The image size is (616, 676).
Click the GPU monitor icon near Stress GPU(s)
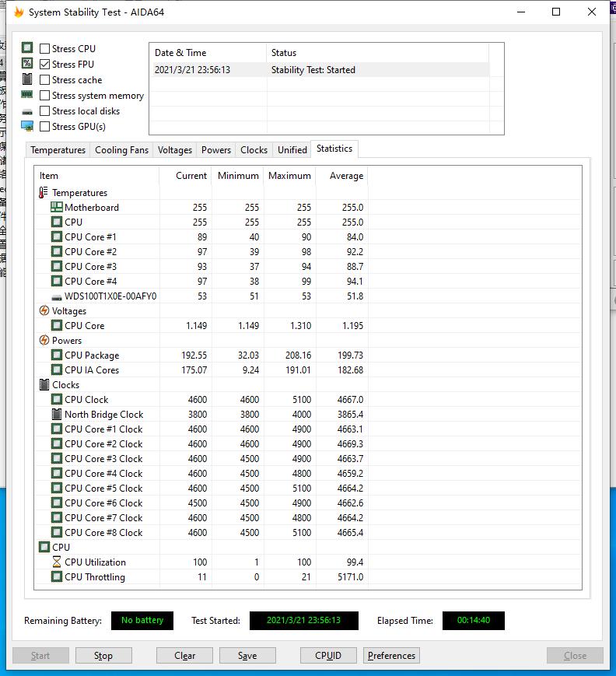coord(27,126)
